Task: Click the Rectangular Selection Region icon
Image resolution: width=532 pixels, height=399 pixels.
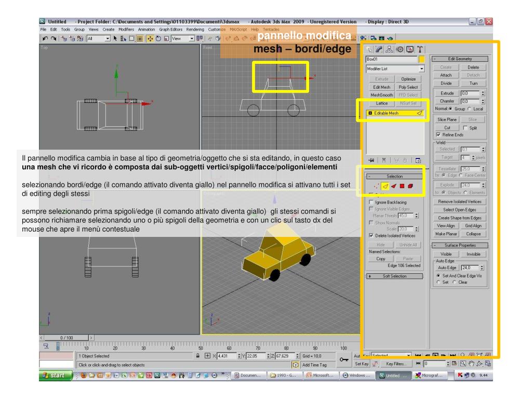Action: [x=131, y=38]
